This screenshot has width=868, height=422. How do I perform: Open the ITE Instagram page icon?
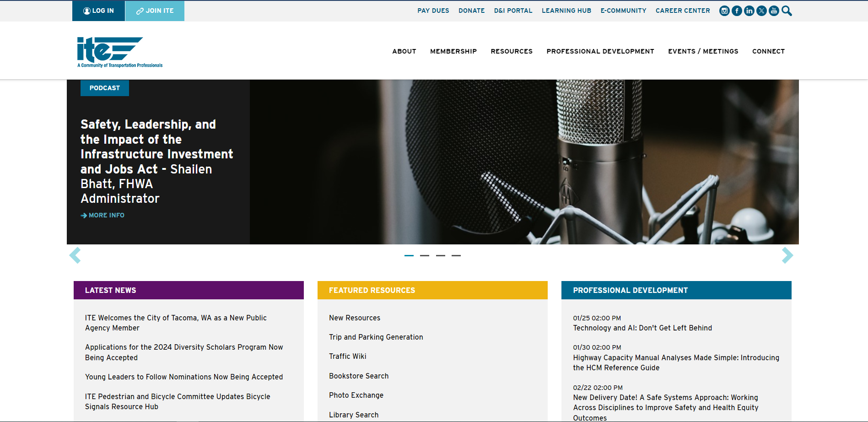724,11
